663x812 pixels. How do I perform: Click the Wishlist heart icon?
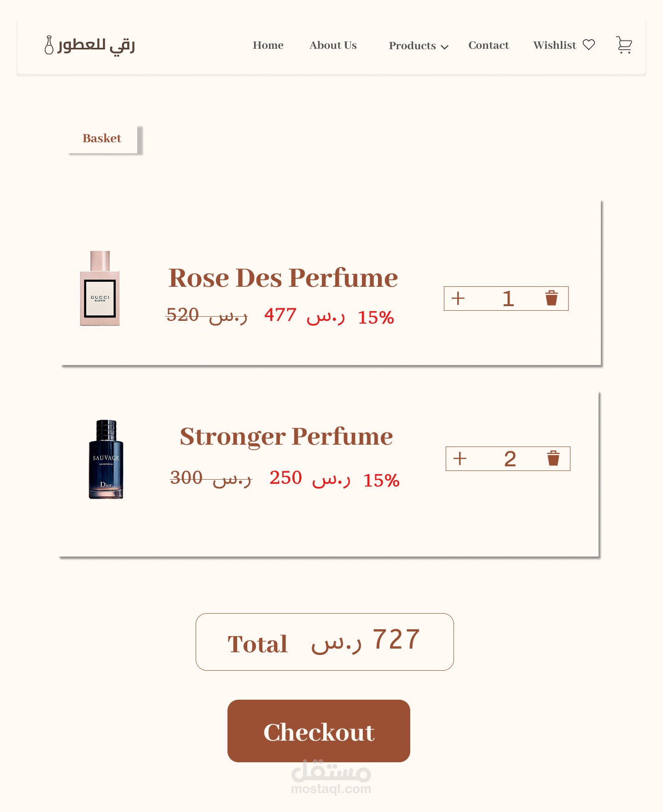click(x=589, y=45)
